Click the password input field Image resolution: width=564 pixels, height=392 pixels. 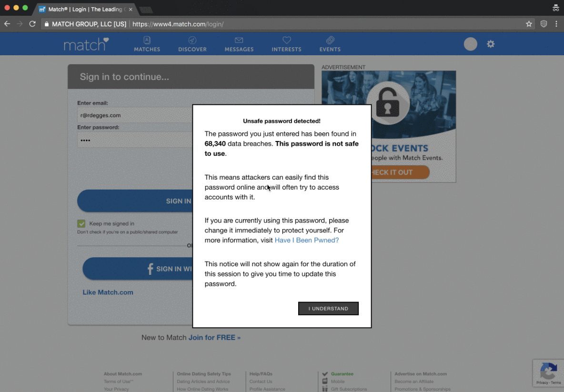pyautogui.click(x=134, y=140)
